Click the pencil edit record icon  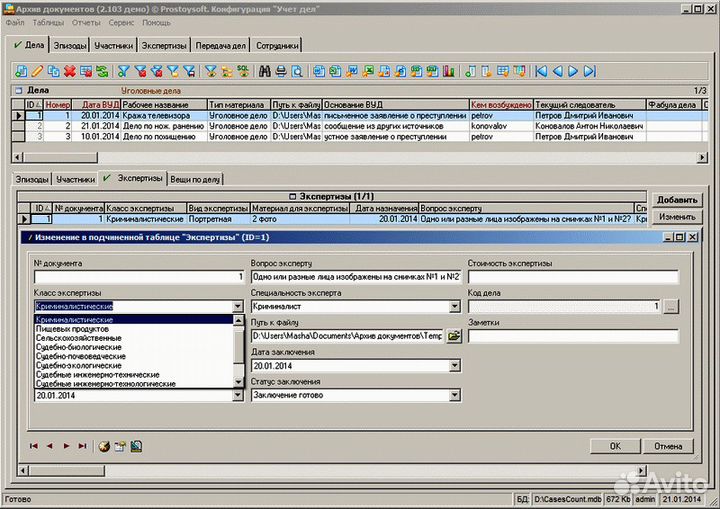pyautogui.click(x=37, y=71)
